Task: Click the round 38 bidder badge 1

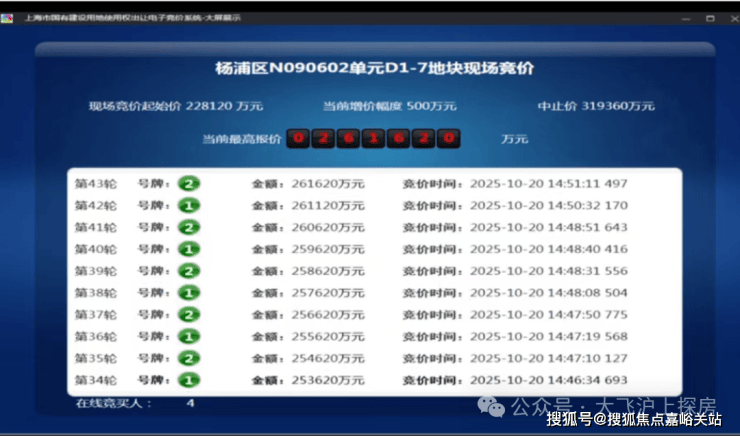Action: 188,293
